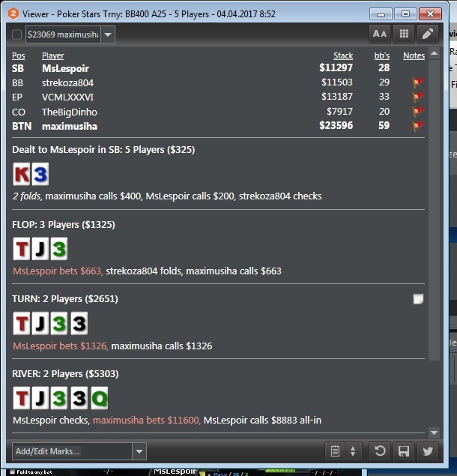Select player name MsLespoir
This screenshot has width=457, height=476.
(65, 68)
